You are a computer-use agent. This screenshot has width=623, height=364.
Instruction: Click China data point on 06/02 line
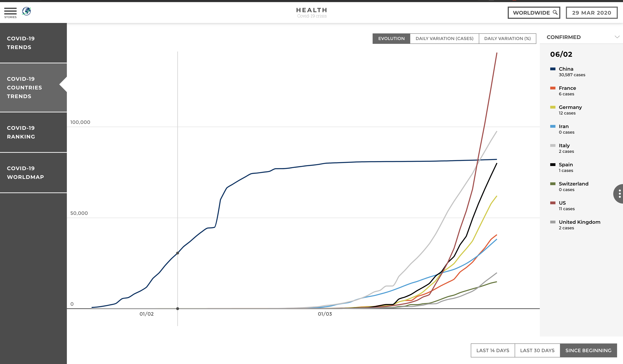point(177,253)
